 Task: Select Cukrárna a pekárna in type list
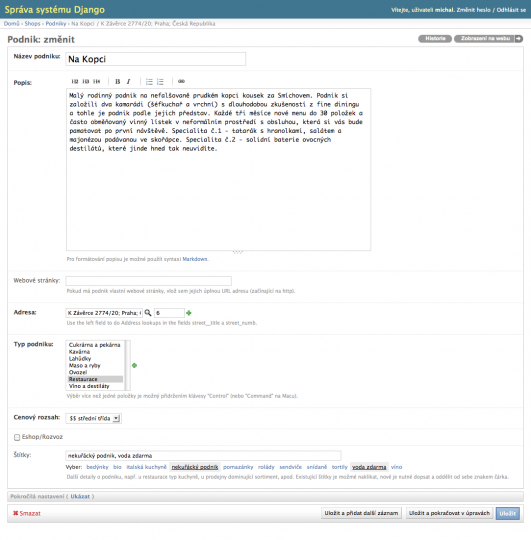[94, 345]
